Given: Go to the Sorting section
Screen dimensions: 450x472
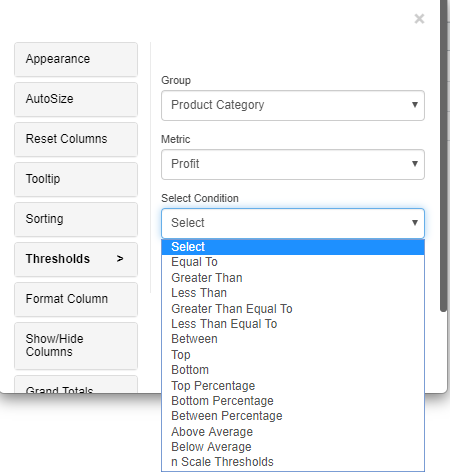Looking at the screenshot, I should pyautogui.click(x=76, y=219).
